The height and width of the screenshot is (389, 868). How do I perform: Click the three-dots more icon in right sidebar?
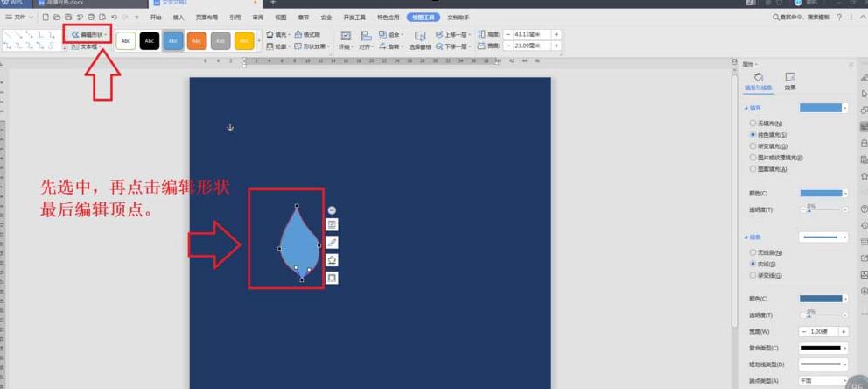[864, 314]
